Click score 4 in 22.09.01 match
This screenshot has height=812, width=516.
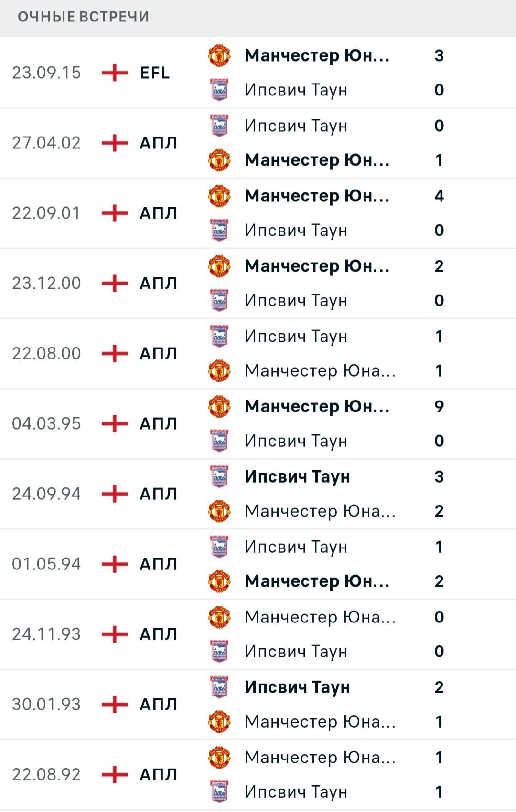pos(439,196)
